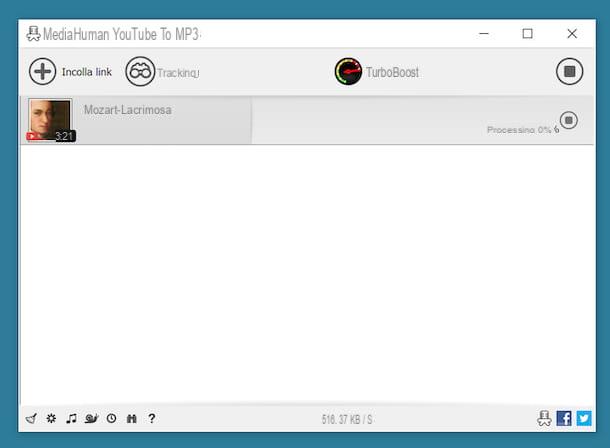Stop the Mozart-Lacrimosa download
The image size is (610, 448).
coord(569,120)
